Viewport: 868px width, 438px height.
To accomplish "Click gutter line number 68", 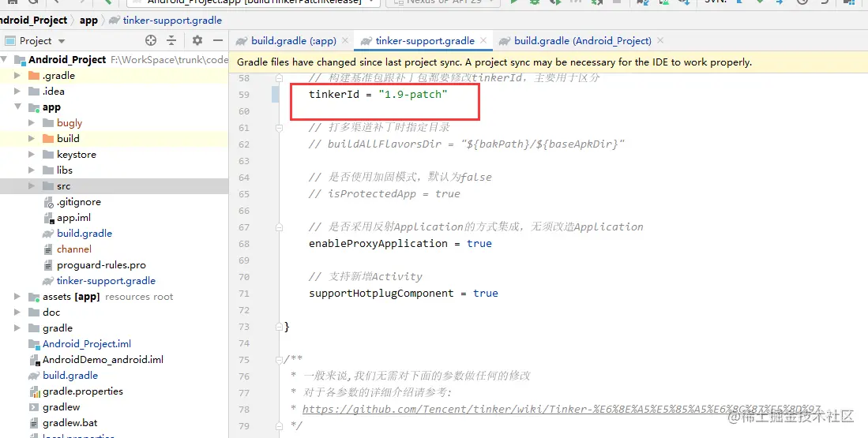I will tap(244, 244).
